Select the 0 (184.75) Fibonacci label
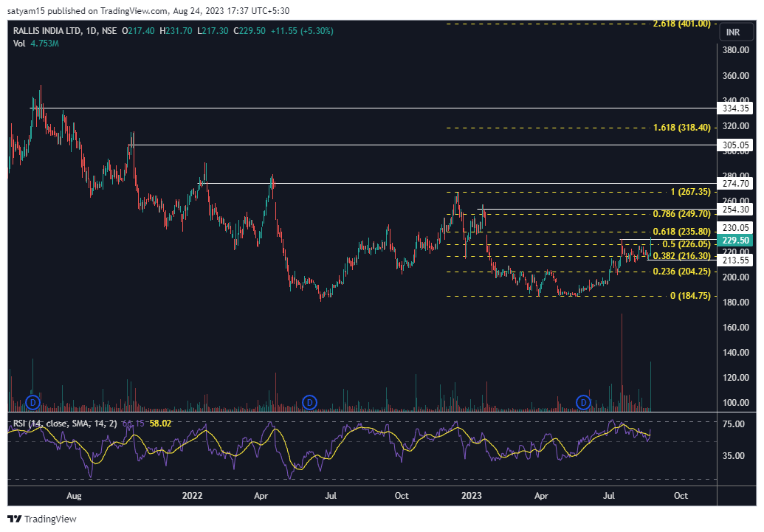The image size is (764, 532). tap(690, 296)
